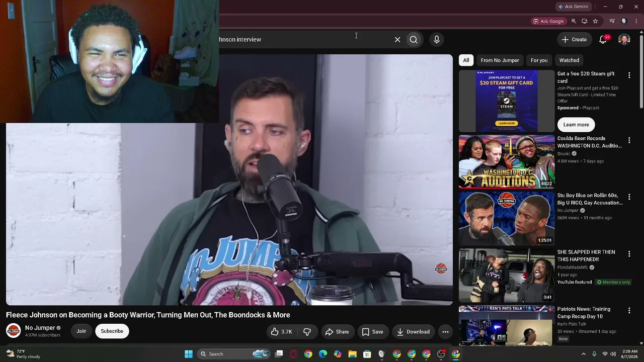
Task: Save the video to a playlist
Action: pos(372,332)
